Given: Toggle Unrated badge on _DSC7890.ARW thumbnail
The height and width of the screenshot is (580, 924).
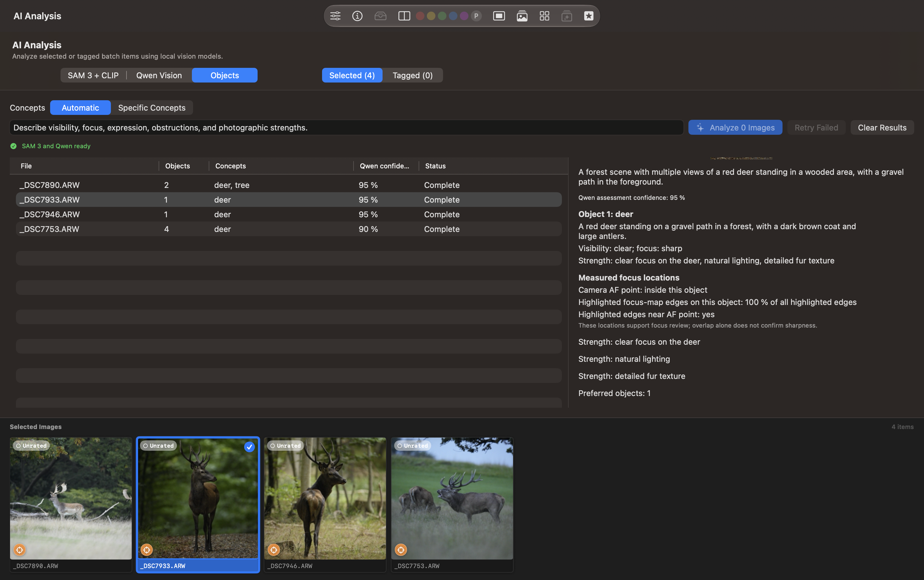Looking at the screenshot, I should [x=31, y=446].
